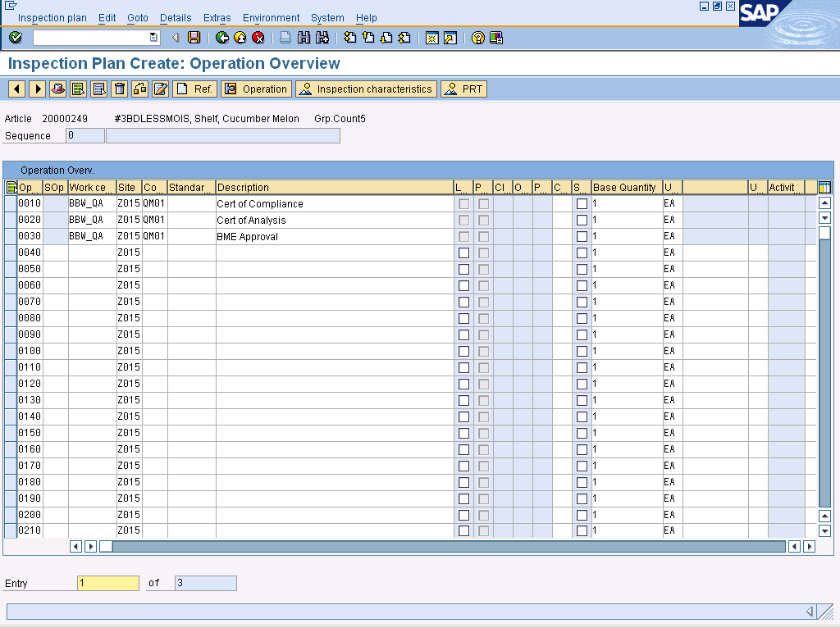This screenshot has width=840, height=628.
Task: Open Inspection characteristics
Action: click(367, 89)
